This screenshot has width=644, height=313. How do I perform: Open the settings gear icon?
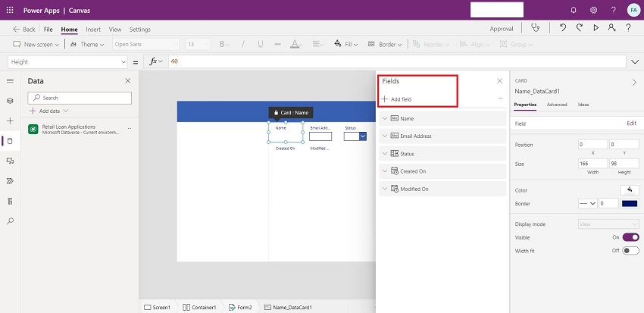point(593,10)
